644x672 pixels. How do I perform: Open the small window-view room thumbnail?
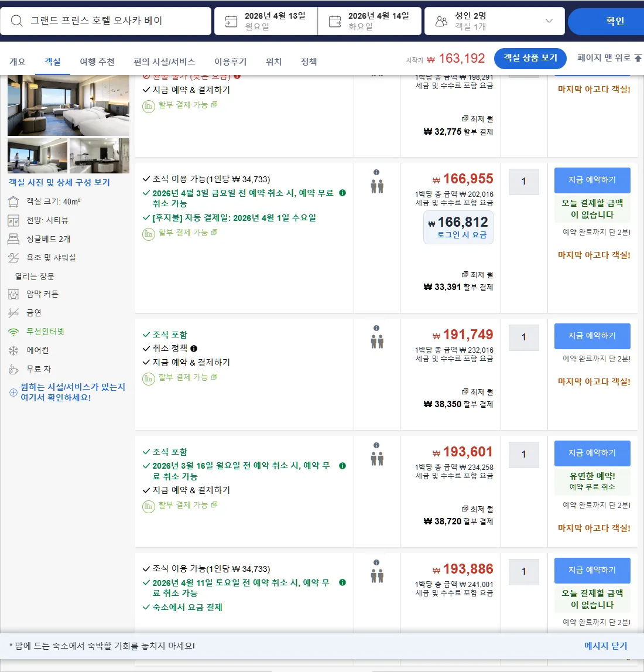37,156
